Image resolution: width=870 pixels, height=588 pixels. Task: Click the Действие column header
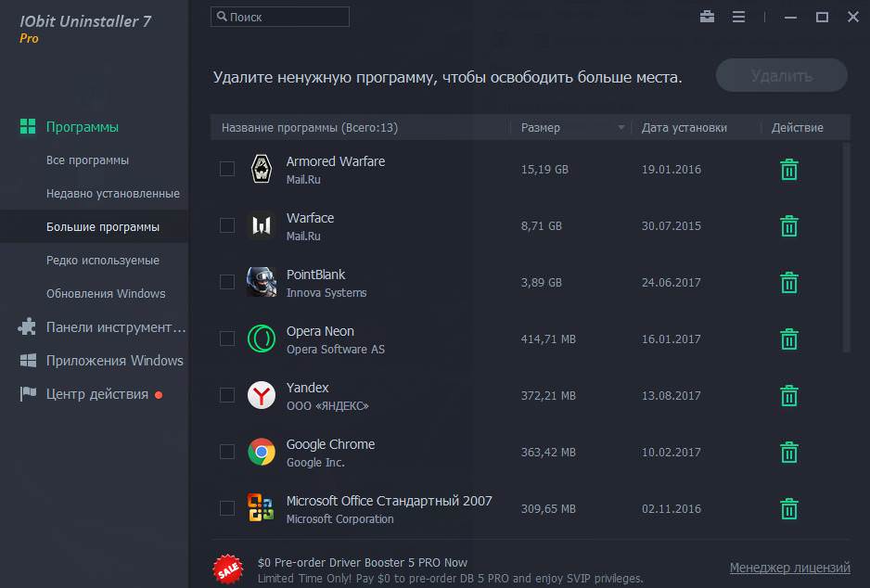pyautogui.click(x=798, y=128)
